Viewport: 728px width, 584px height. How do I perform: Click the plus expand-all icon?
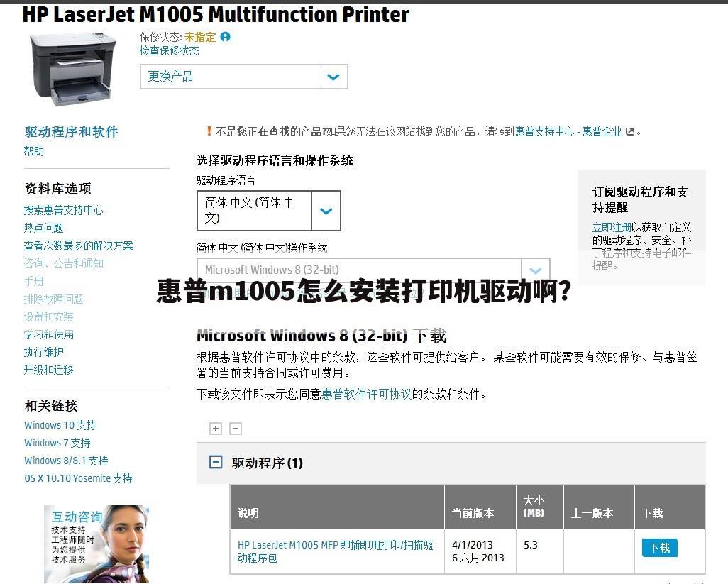pos(216,429)
